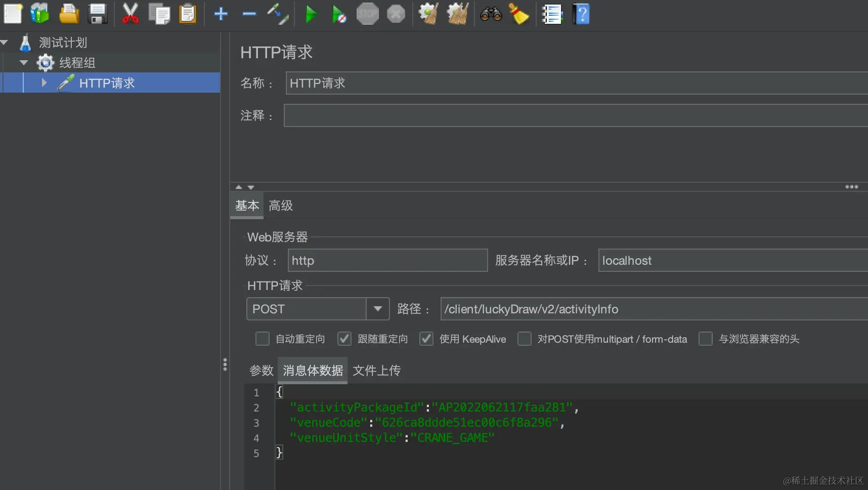Expand all nodes with plus icon
This screenshot has width=868, height=490.
click(221, 14)
